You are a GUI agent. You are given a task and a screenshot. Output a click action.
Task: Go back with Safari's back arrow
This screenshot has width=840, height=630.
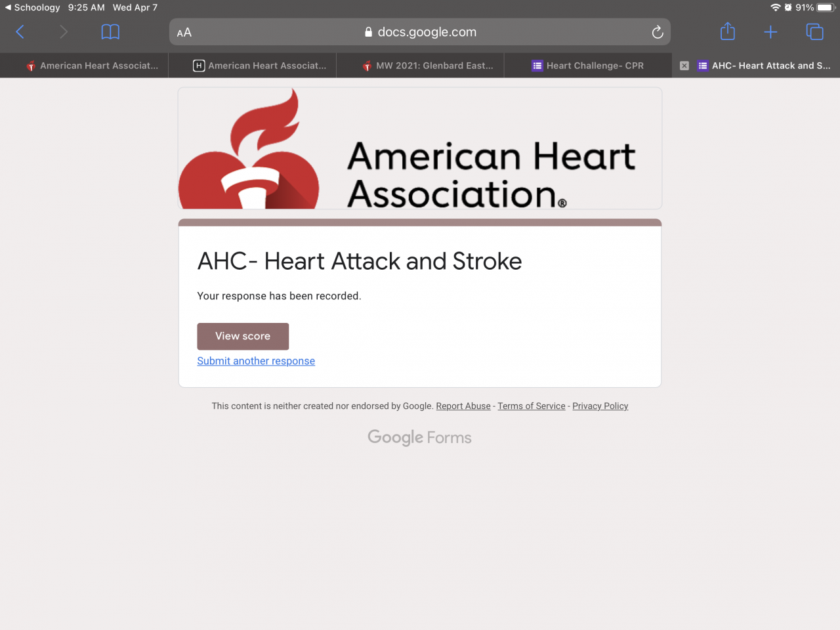pos(20,31)
